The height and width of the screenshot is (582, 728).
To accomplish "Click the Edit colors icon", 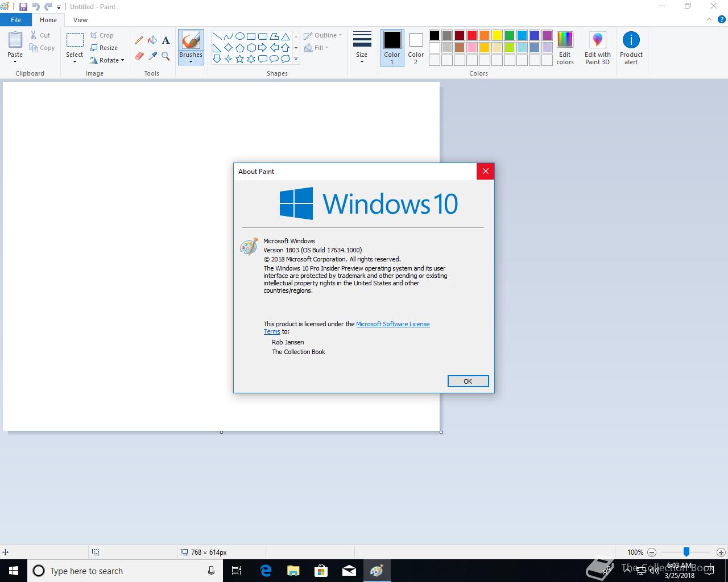I will (x=565, y=48).
